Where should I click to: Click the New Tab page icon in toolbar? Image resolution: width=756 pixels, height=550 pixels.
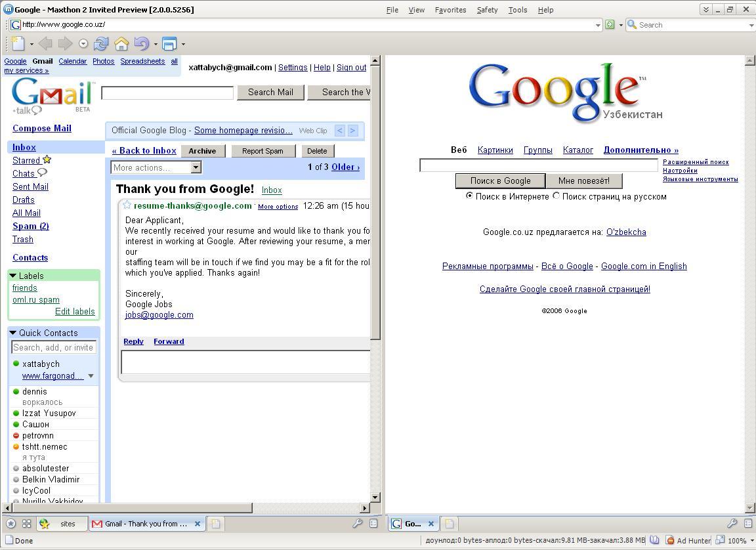pyautogui.click(x=18, y=44)
